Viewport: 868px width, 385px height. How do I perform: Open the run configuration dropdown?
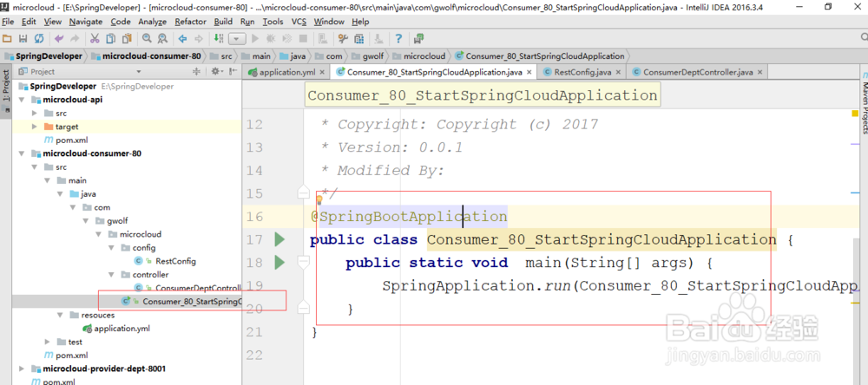[x=237, y=39]
